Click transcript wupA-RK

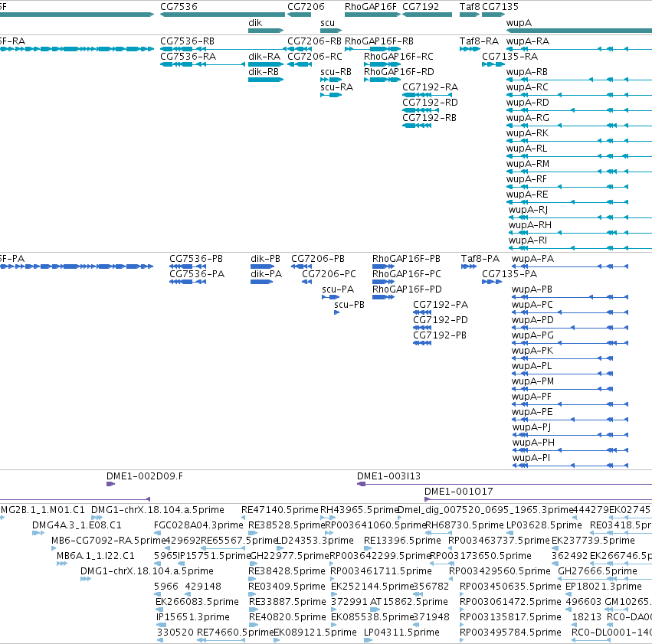pos(578,141)
